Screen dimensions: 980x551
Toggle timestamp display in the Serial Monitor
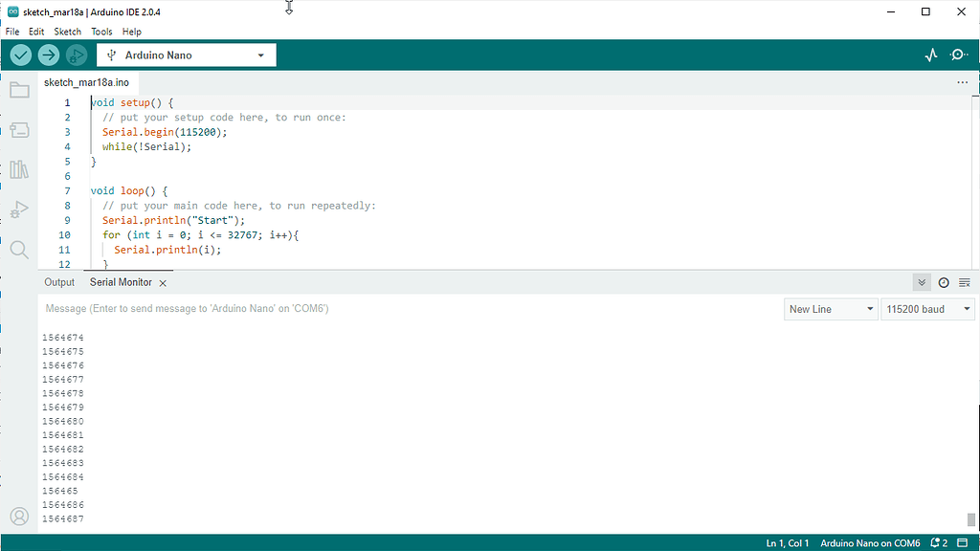coord(944,282)
